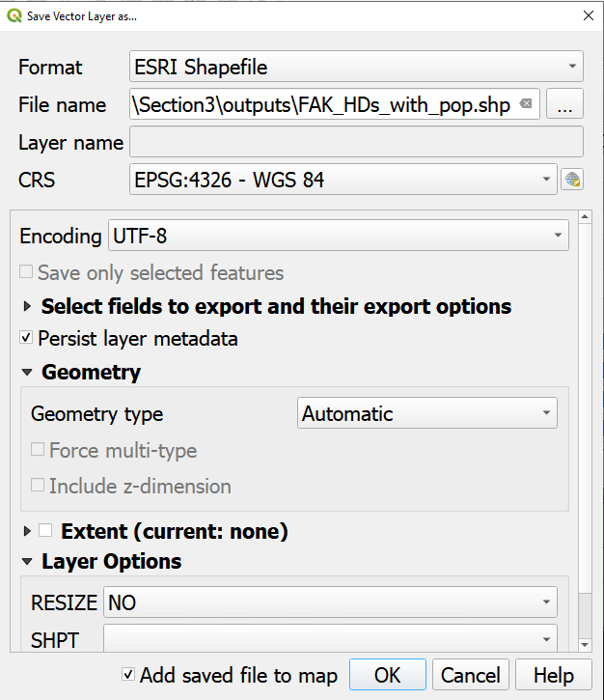This screenshot has height=700, width=604.
Task: Open file browser with the ellipsis button
Action: (564, 104)
